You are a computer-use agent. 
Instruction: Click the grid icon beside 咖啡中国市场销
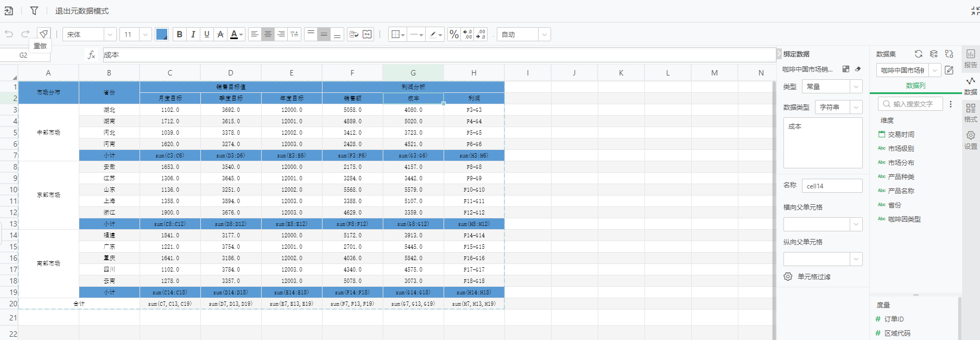click(x=845, y=69)
